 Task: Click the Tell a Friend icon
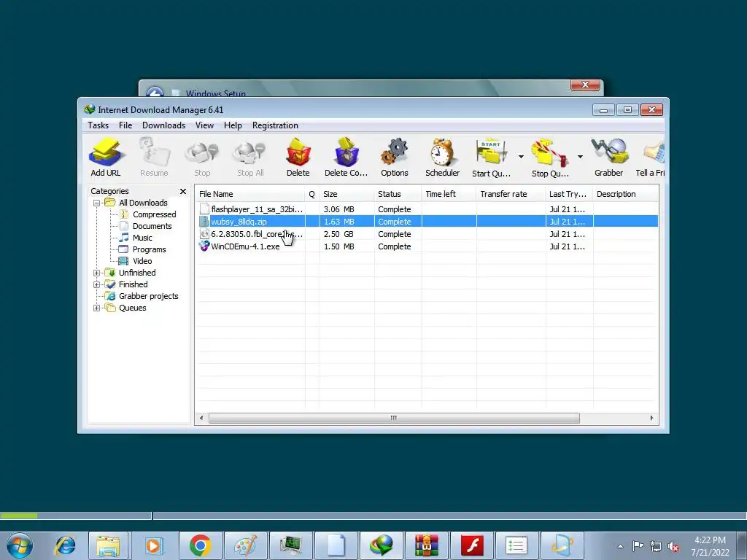(650, 157)
